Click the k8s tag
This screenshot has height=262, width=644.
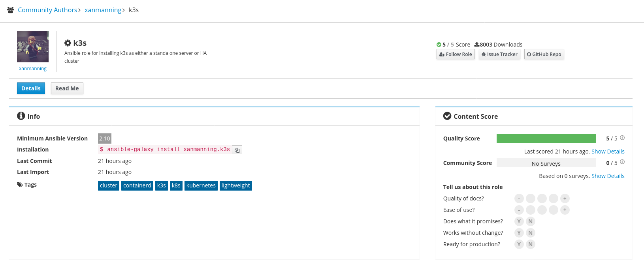[x=176, y=185]
